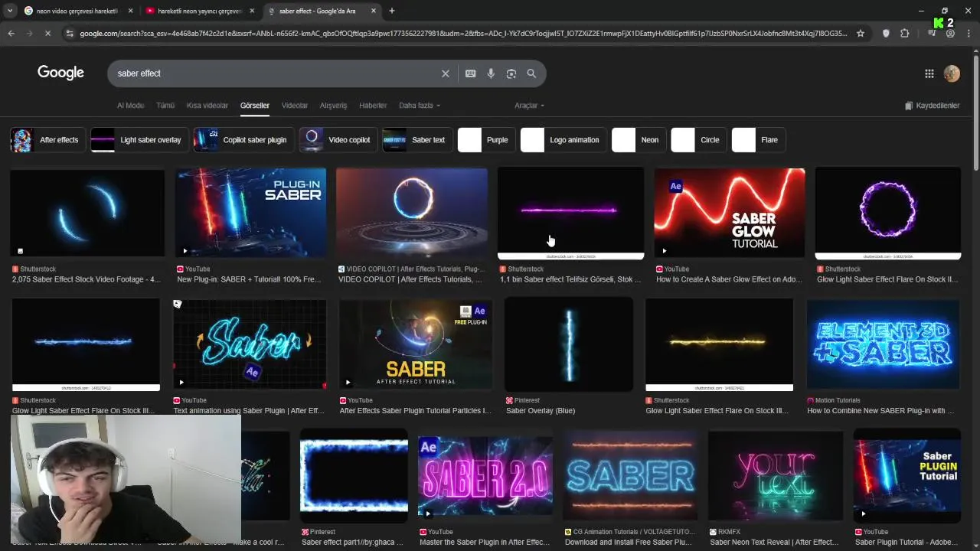Filter by Saber text chip
Screen dimensions: 980x551
click(416, 140)
